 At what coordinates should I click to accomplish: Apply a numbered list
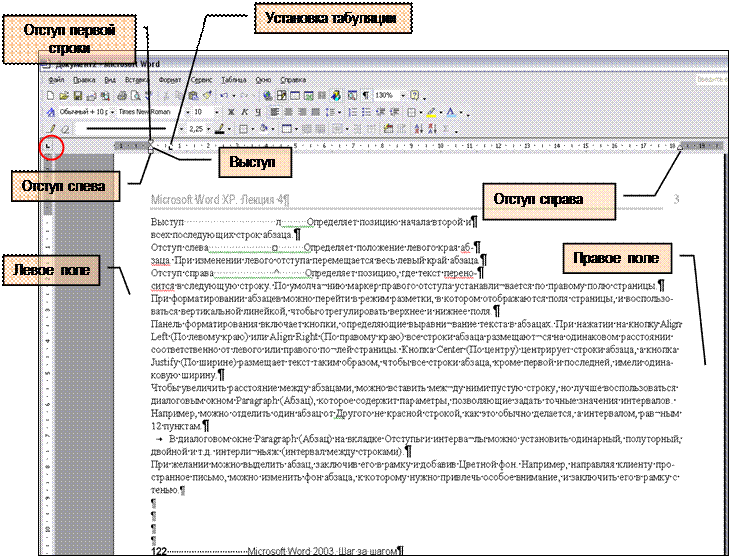click(x=353, y=112)
